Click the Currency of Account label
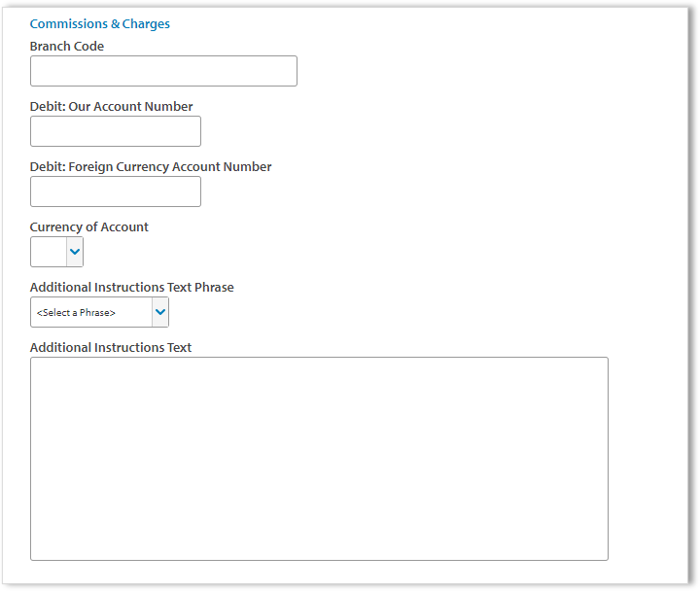The width and height of the screenshot is (700, 591). (x=89, y=226)
